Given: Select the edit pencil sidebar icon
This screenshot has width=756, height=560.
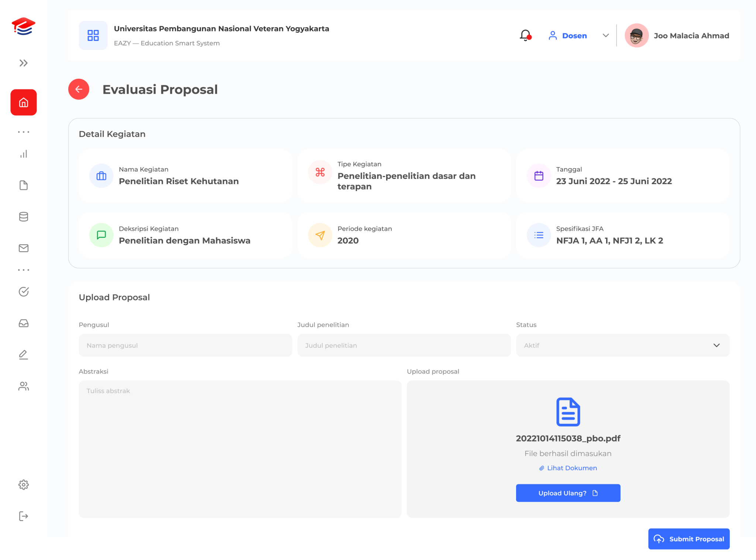Looking at the screenshot, I should (x=23, y=355).
